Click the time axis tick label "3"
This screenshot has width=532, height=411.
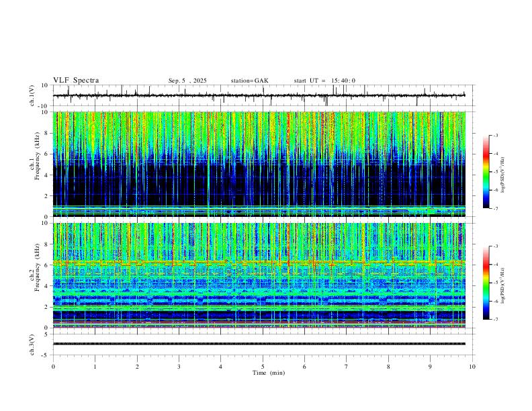click(179, 367)
